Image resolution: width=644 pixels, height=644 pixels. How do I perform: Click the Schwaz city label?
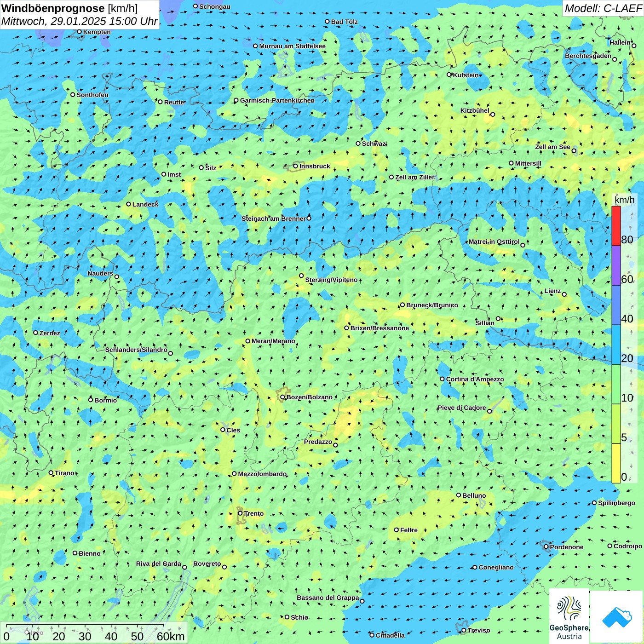(x=374, y=144)
